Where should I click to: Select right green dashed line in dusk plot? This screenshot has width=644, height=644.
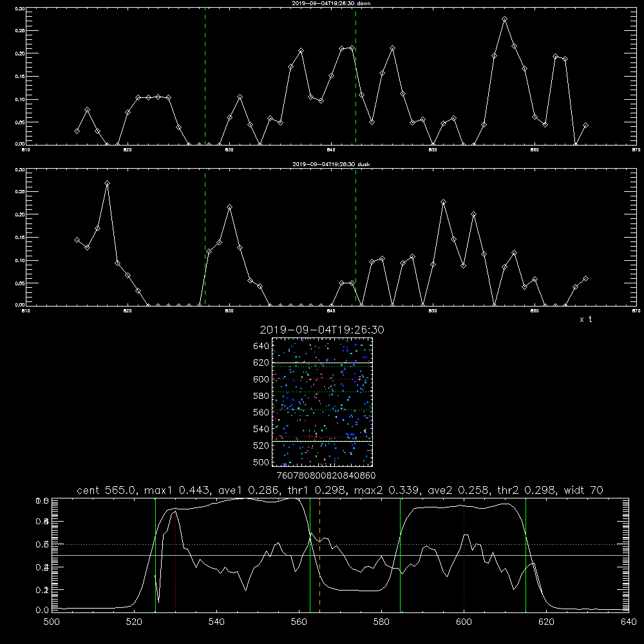pos(355,237)
